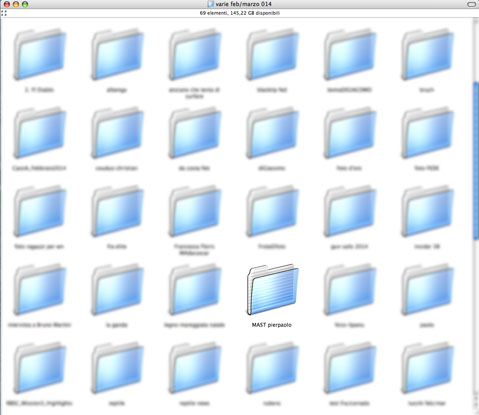Select the first reptile folder
The width and height of the screenshot is (479, 415).
click(117, 368)
